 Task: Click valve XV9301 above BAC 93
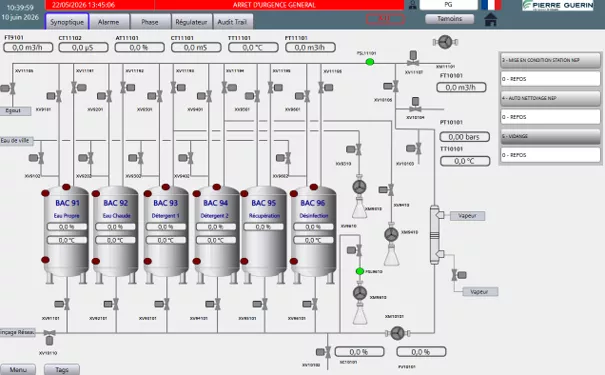pyautogui.click(x=155, y=96)
